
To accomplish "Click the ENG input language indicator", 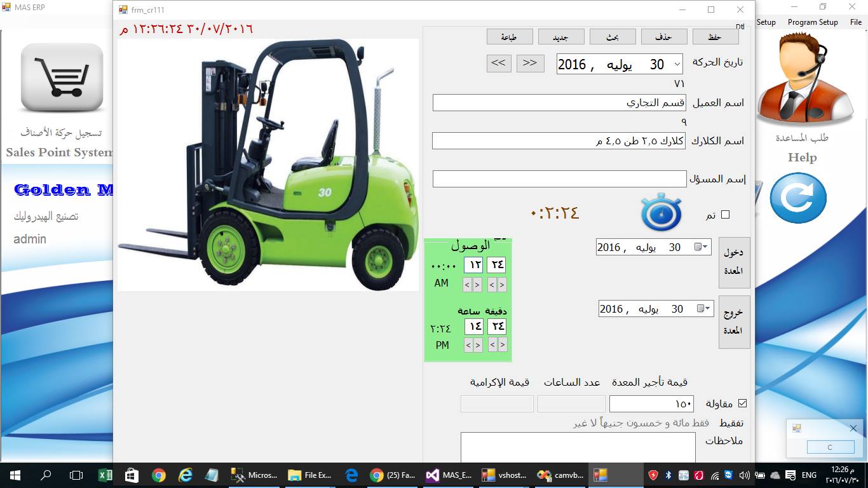I will [809, 475].
